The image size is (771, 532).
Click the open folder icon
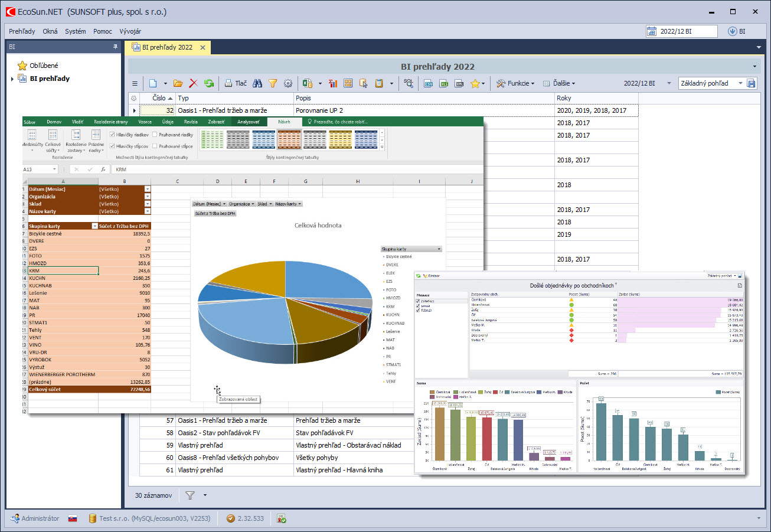coord(178,84)
